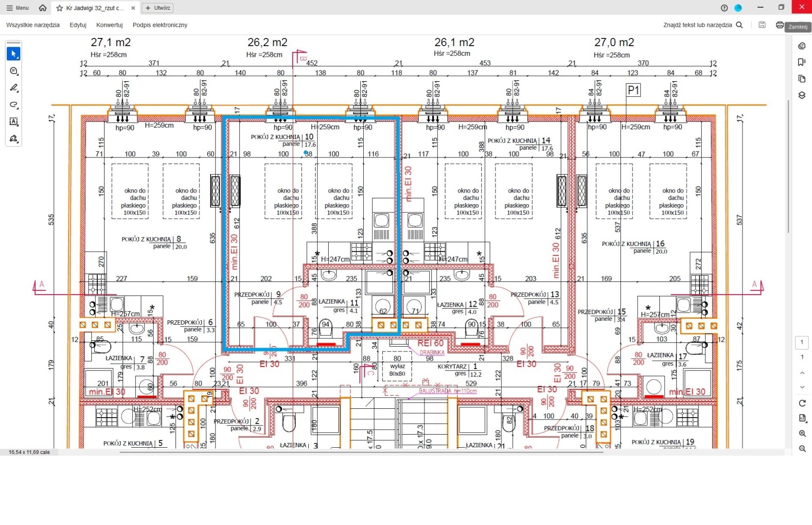Viewport: 812px width, 525px height.
Task: Go to the next page arrow
Action: [x=802, y=387]
